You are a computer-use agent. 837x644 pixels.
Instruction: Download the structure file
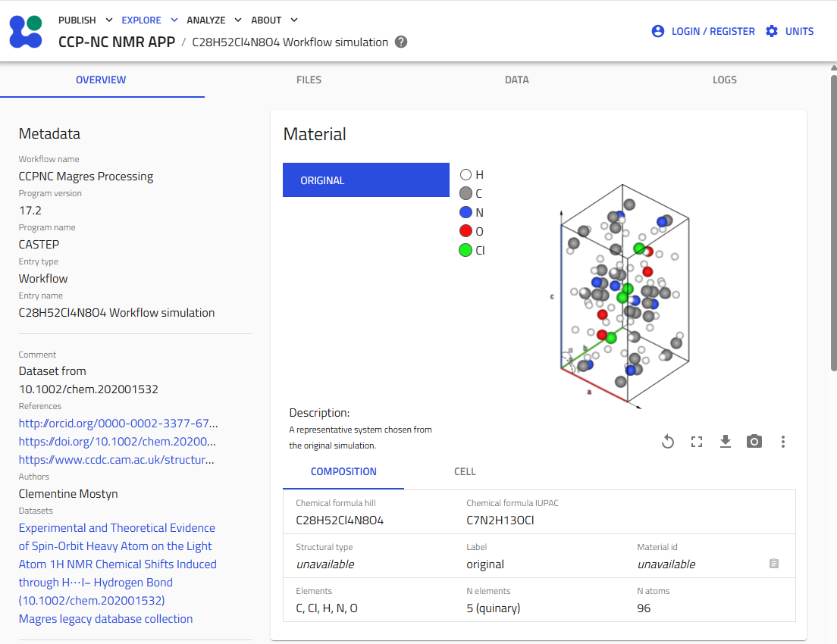(x=726, y=442)
